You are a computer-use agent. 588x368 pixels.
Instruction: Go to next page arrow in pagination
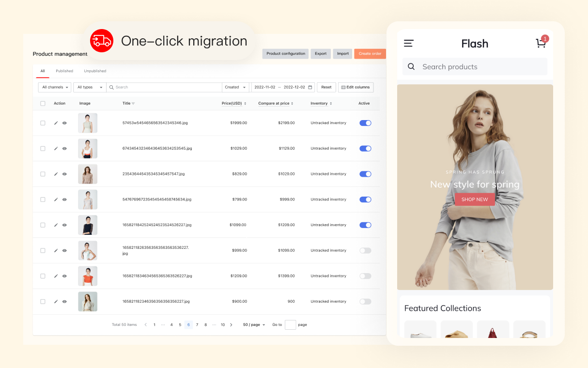(231, 325)
